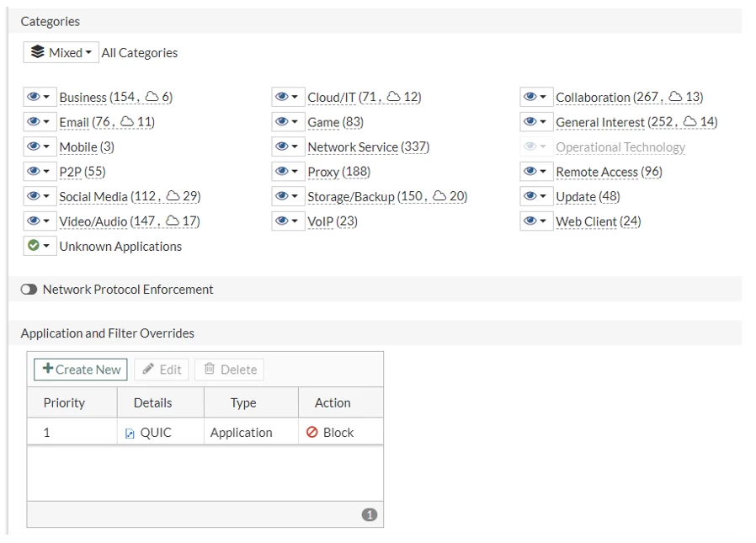The image size is (756, 543).
Task: Click the eye monitor icon beside Email
Action: [34, 121]
